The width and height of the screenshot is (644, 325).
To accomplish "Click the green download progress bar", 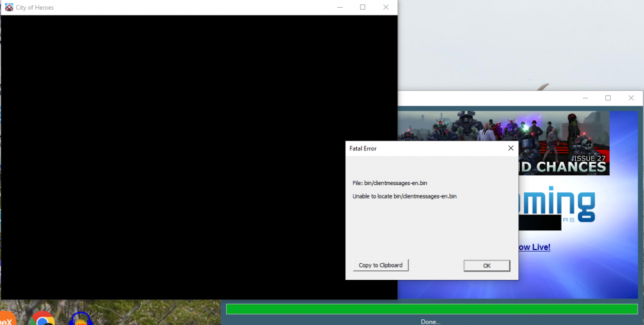I will (431, 309).
